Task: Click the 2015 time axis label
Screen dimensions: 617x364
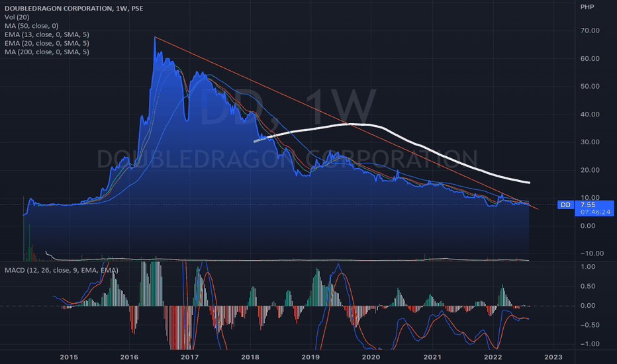Action: [x=69, y=357]
